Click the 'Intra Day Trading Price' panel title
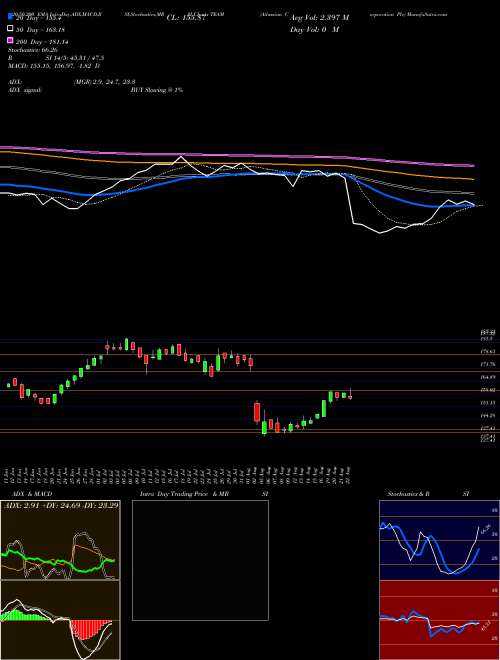This screenshot has width=500, height=660. click(x=186, y=494)
